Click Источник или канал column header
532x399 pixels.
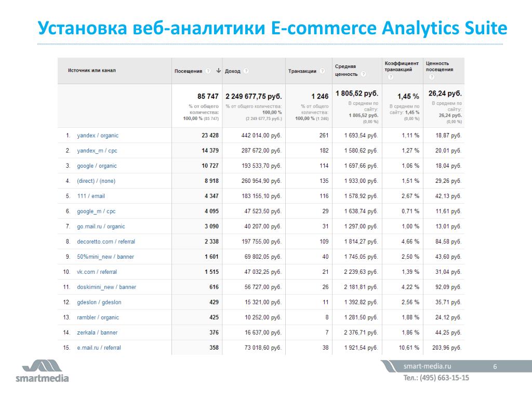91,70
